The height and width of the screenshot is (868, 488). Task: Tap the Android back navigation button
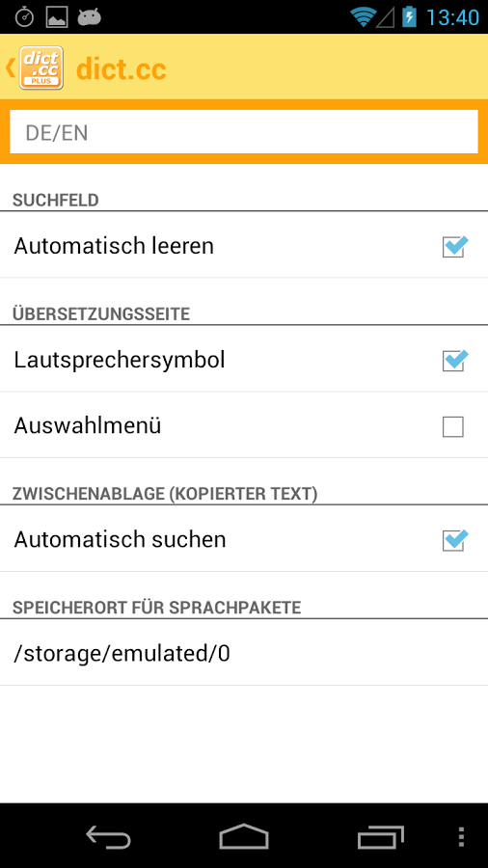point(108,836)
